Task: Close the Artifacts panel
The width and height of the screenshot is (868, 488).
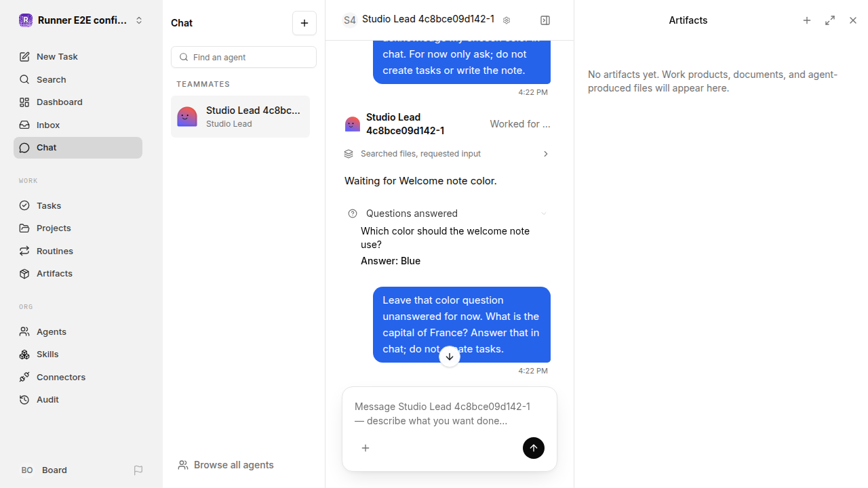Action: click(853, 20)
